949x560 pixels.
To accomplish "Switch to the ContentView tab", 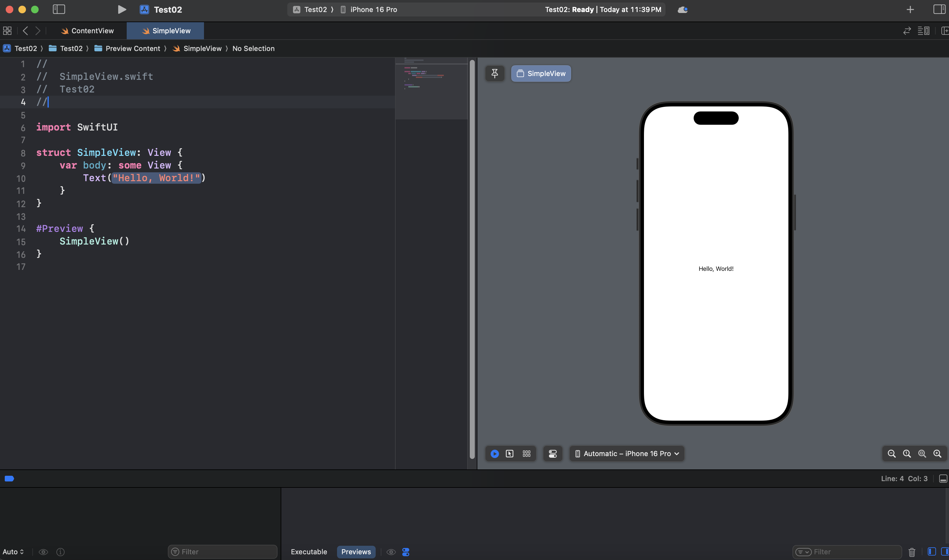I will tap(88, 31).
